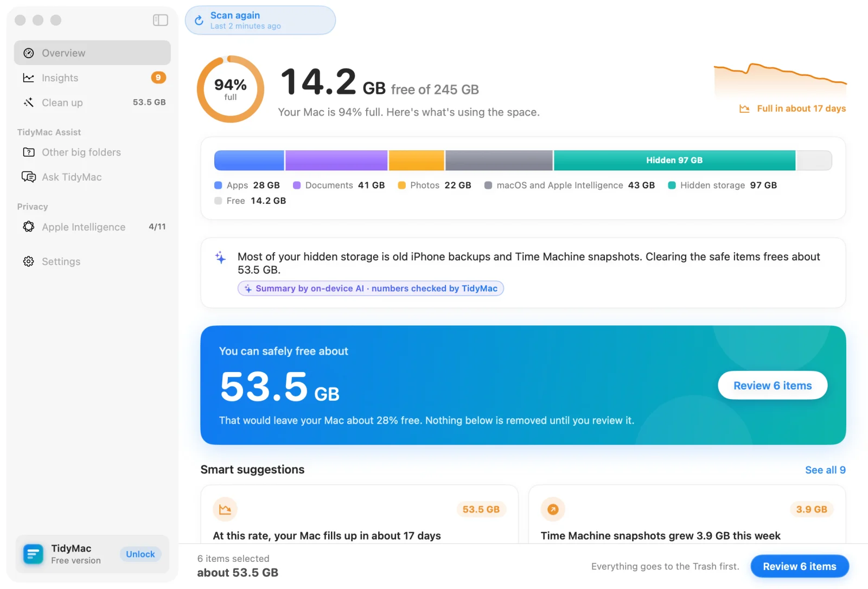
Task: Click the fills-up trend icon in suggestion card
Action: click(x=225, y=509)
